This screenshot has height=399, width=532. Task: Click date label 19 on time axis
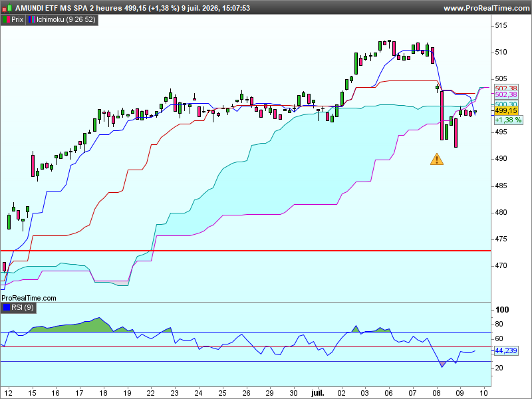coord(127,393)
